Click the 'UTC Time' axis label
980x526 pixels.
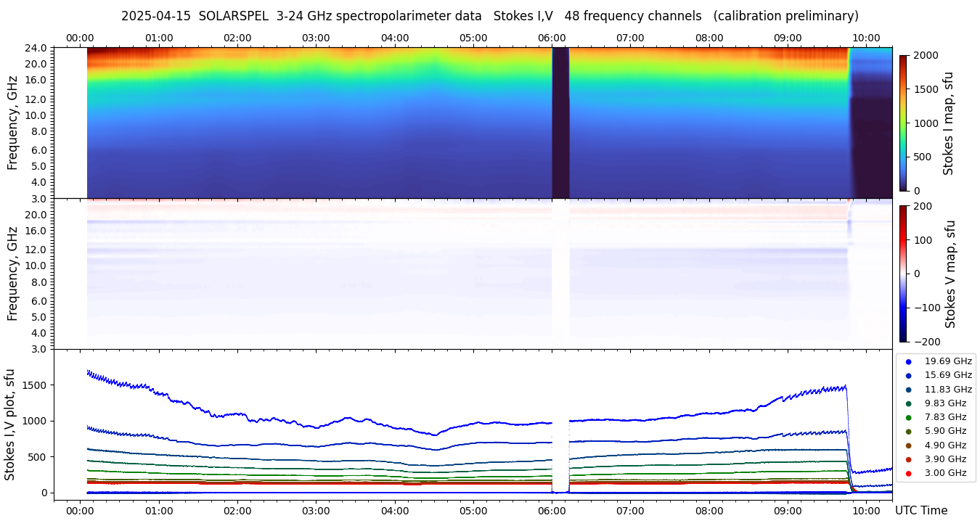point(921,511)
